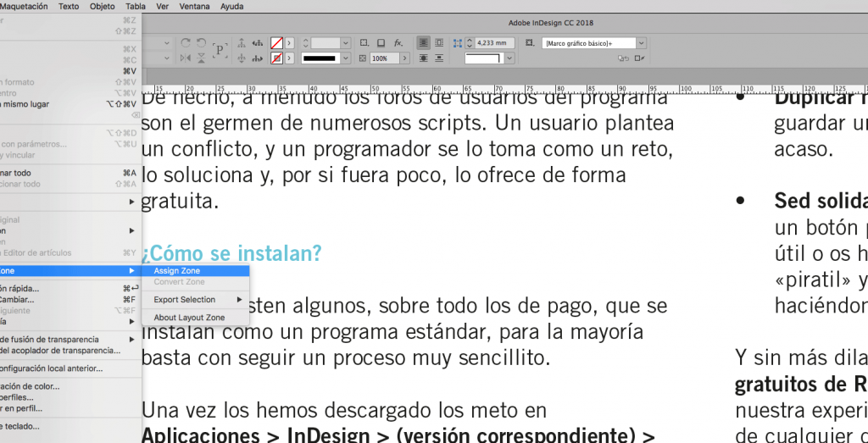Click the 'Adobe InDesign CC 2018' title

[x=550, y=23]
